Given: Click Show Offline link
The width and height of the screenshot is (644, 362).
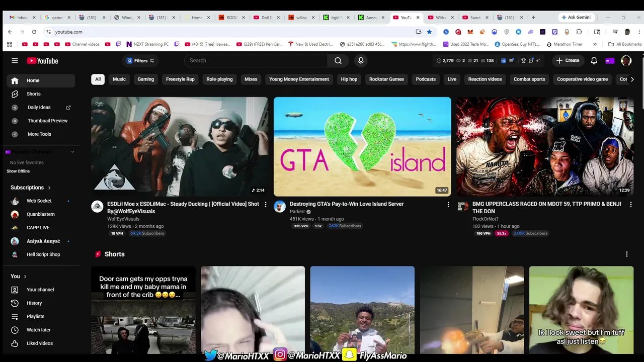Looking at the screenshot, I should pos(18,171).
